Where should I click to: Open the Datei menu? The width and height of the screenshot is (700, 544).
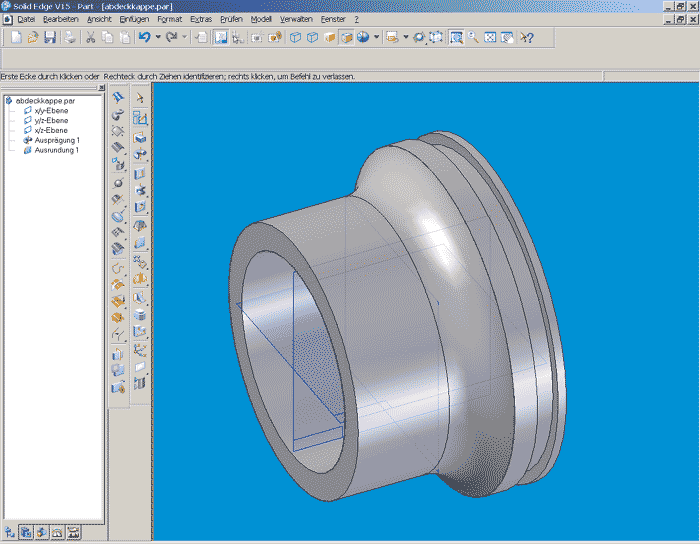[x=26, y=19]
